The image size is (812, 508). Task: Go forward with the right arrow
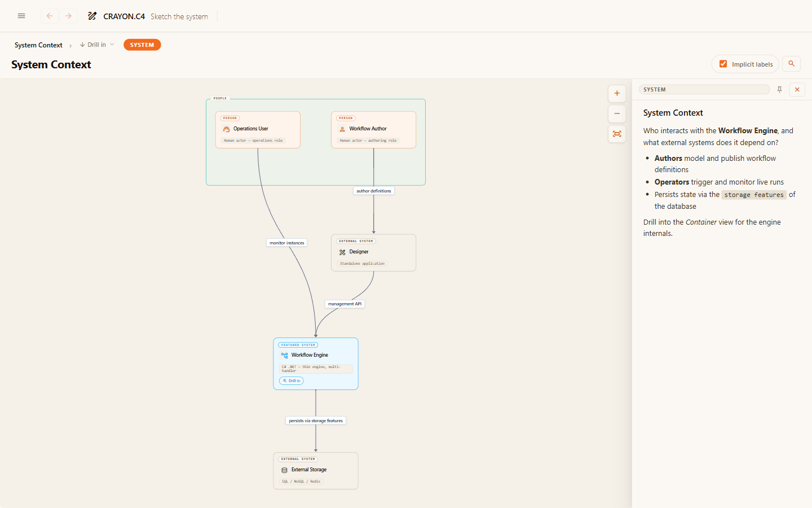[x=68, y=16]
